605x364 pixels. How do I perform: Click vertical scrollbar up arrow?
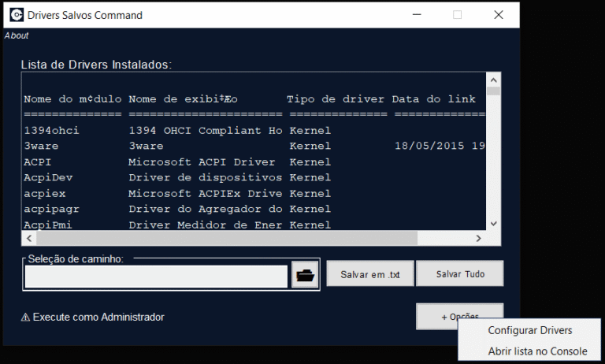(x=494, y=80)
